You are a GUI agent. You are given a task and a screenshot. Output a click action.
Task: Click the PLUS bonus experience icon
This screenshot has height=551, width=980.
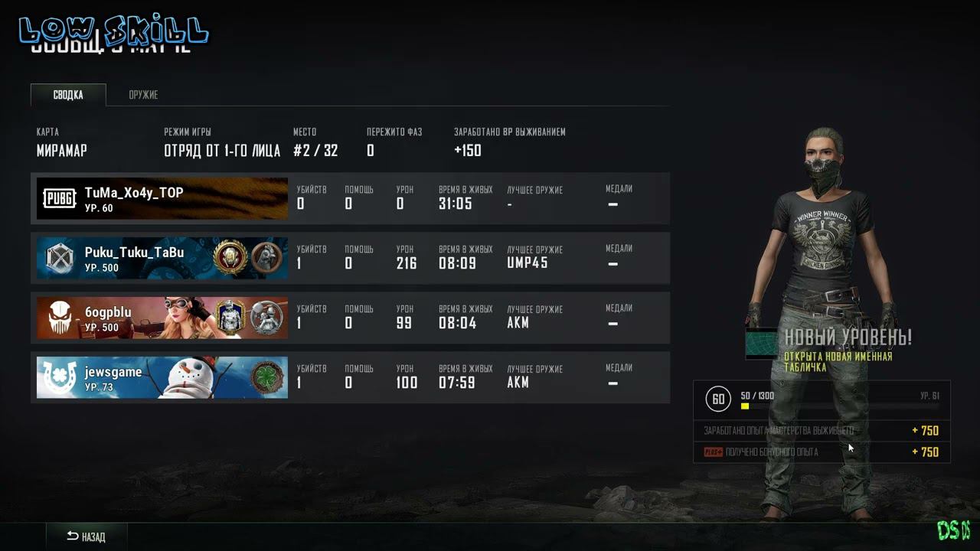714,452
